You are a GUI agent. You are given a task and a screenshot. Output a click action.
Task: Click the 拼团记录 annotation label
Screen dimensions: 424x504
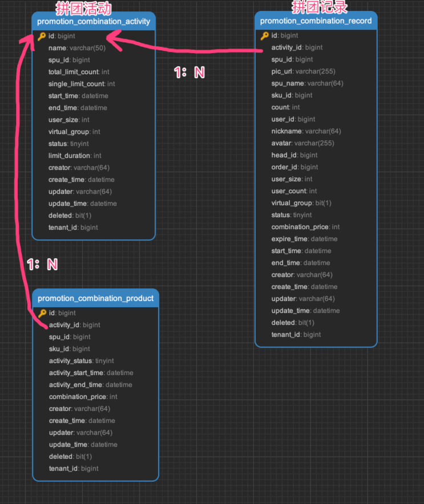click(320, 7)
